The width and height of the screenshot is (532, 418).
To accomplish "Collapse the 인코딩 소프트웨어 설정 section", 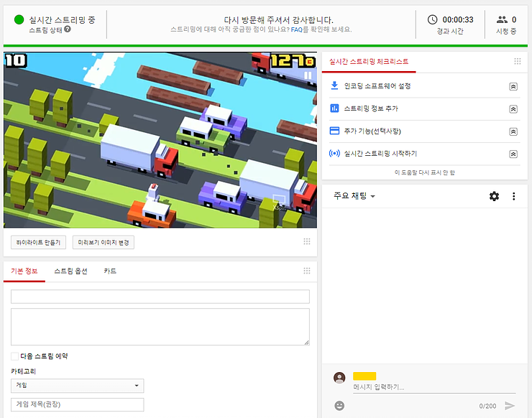I will 513,86.
